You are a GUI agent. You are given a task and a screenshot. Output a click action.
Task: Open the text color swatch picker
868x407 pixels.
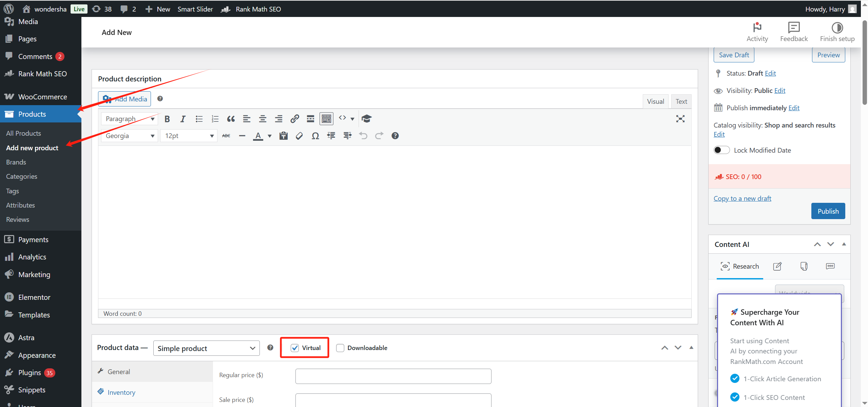[x=269, y=136]
